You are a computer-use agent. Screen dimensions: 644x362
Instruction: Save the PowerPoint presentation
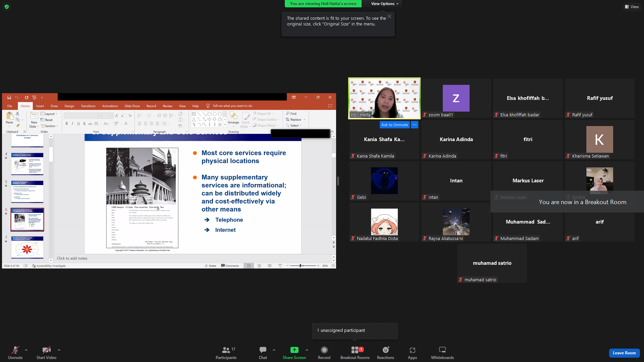pyautogui.click(x=9, y=98)
